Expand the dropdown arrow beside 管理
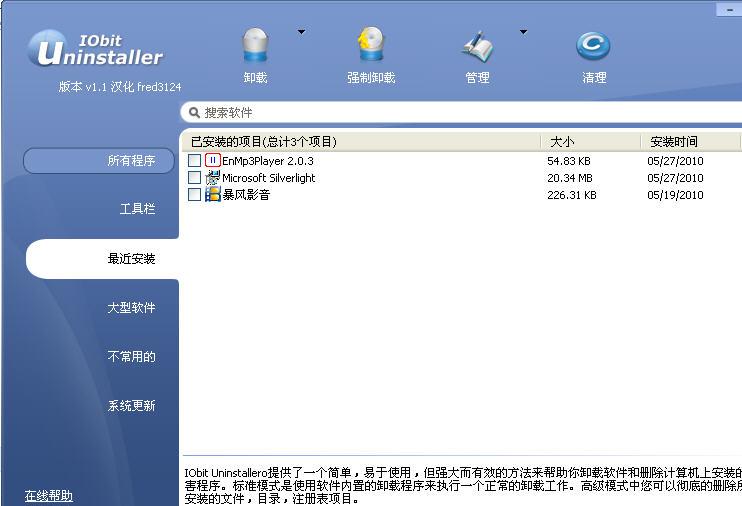 [523, 32]
